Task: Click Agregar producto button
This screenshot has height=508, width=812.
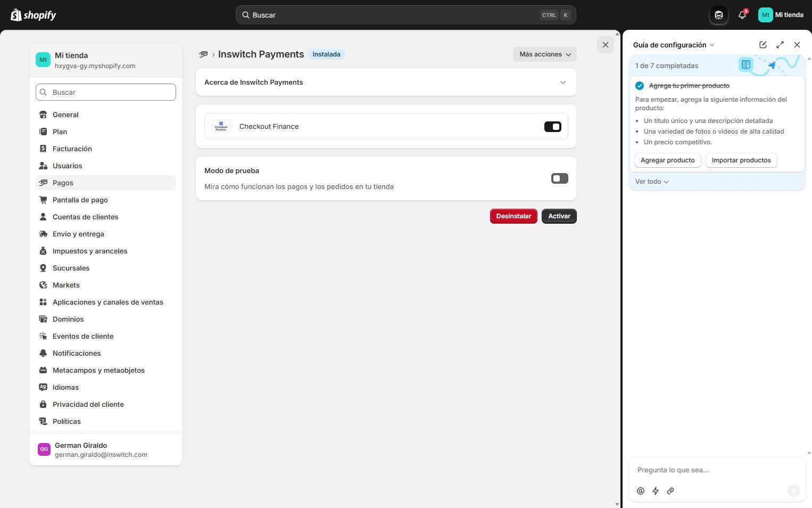Action: 667,160
